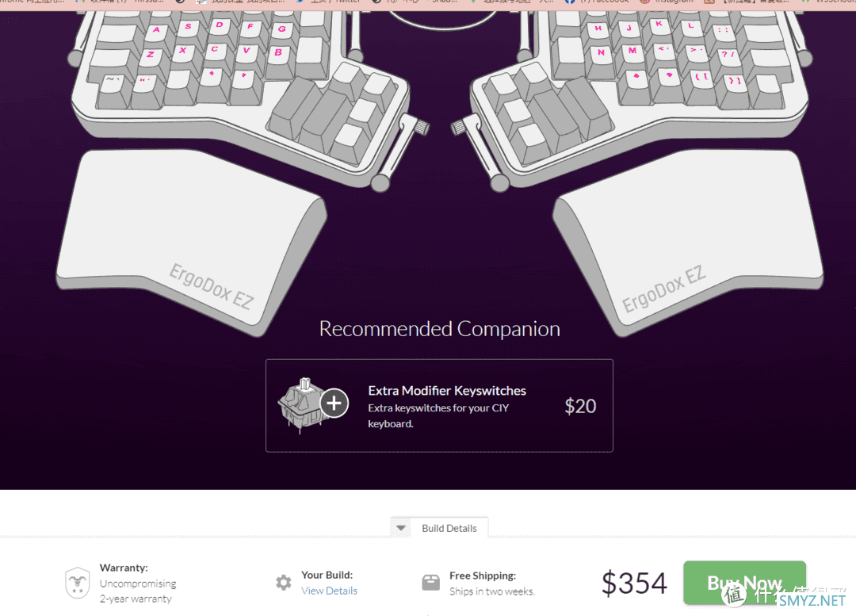This screenshot has height=616, width=856.
Task: Click the right ErgoDox EZ wrist rest
Action: (688, 240)
